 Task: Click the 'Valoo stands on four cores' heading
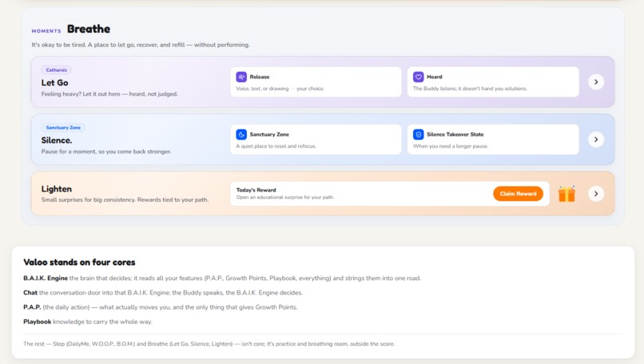point(79,262)
